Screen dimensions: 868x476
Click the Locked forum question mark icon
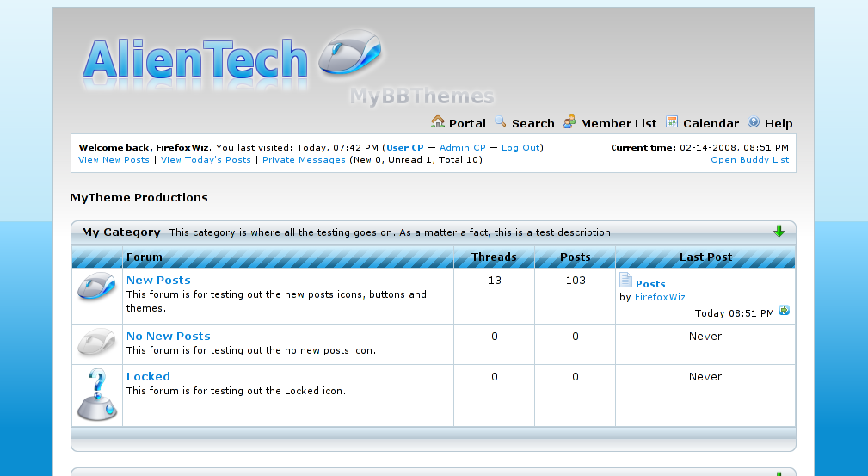[96, 395]
